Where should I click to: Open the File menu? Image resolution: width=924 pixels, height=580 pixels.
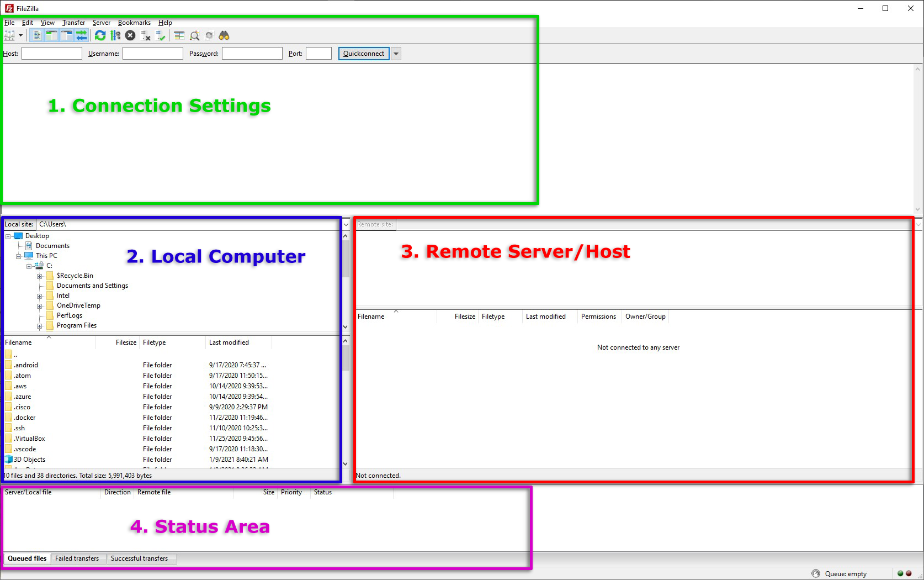click(9, 23)
